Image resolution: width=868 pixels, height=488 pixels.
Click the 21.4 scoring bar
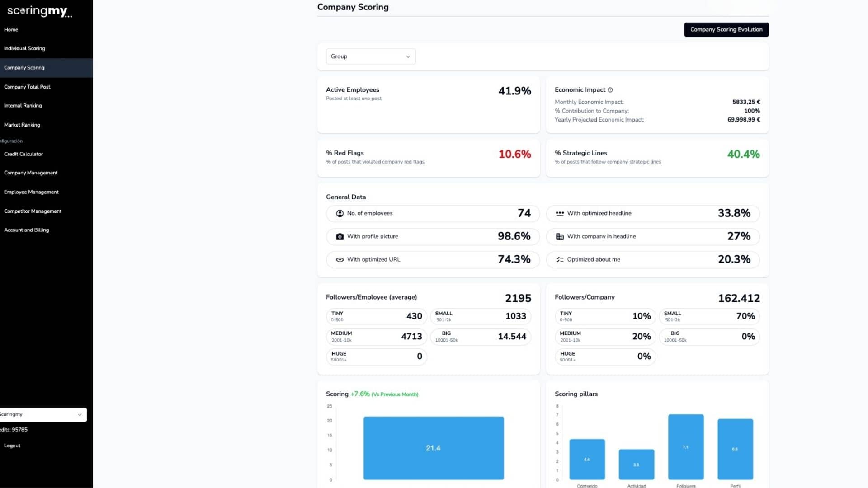[433, 448]
